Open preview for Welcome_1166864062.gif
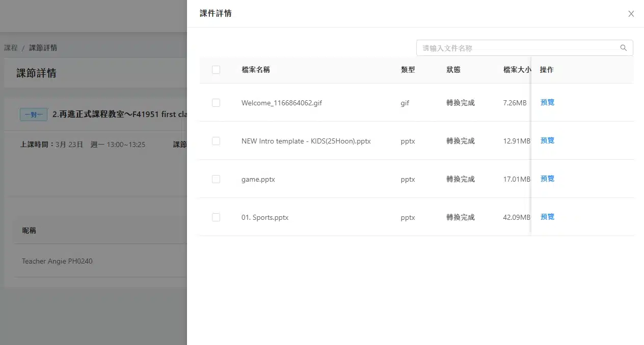Screen dimensions: 644x345 point(547,102)
